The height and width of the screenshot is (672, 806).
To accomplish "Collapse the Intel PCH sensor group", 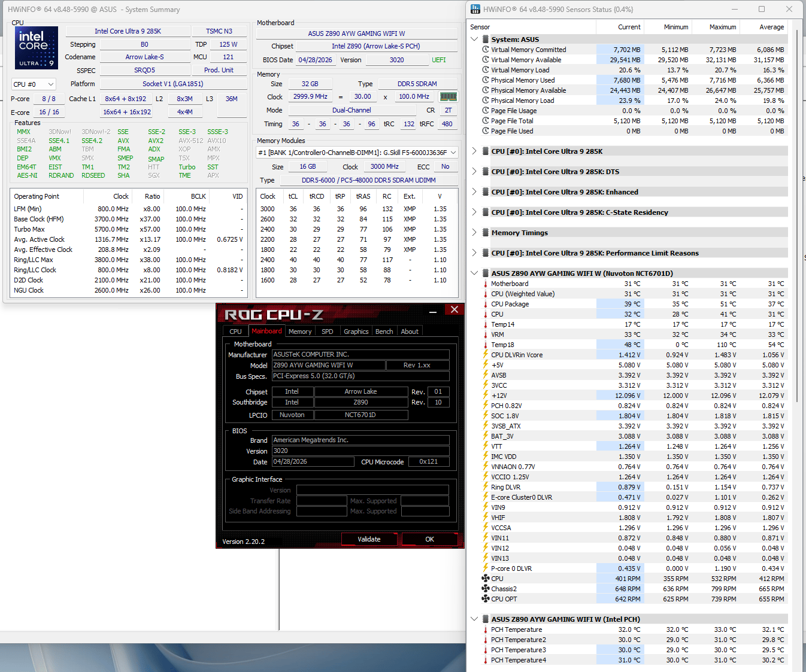I will pyautogui.click(x=474, y=619).
